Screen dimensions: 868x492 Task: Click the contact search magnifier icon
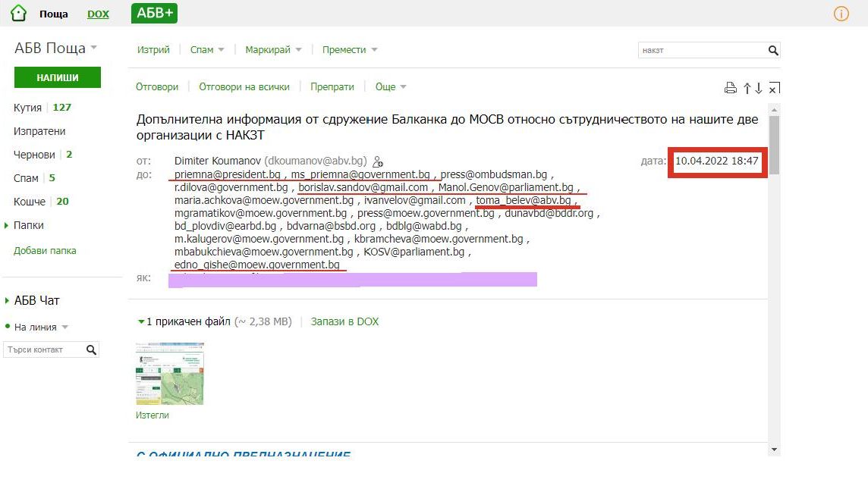91,349
